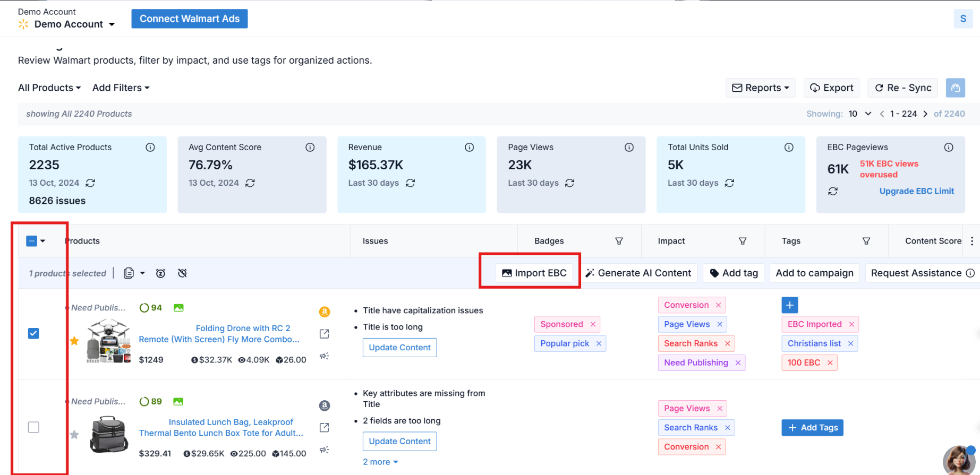This screenshot has width=980, height=475.
Task: Toggle favorite star on Insulated Lunch Bag
Action: tap(74, 435)
